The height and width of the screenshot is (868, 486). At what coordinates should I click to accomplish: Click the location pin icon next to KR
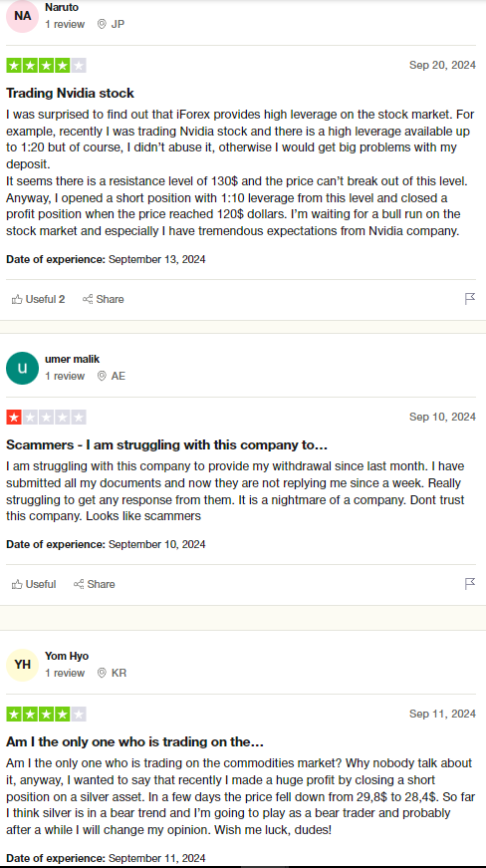[102, 673]
